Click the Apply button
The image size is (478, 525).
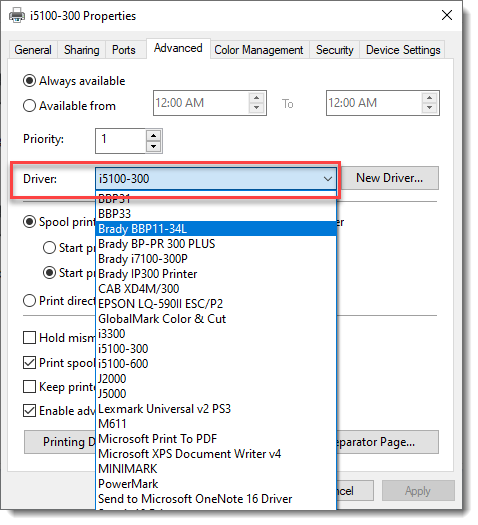418,491
